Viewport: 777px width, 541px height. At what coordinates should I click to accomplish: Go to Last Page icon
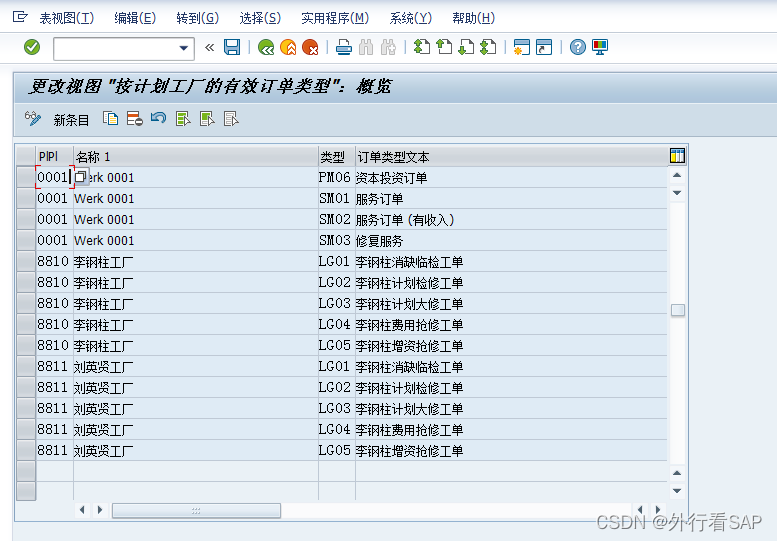pyautogui.click(x=488, y=48)
